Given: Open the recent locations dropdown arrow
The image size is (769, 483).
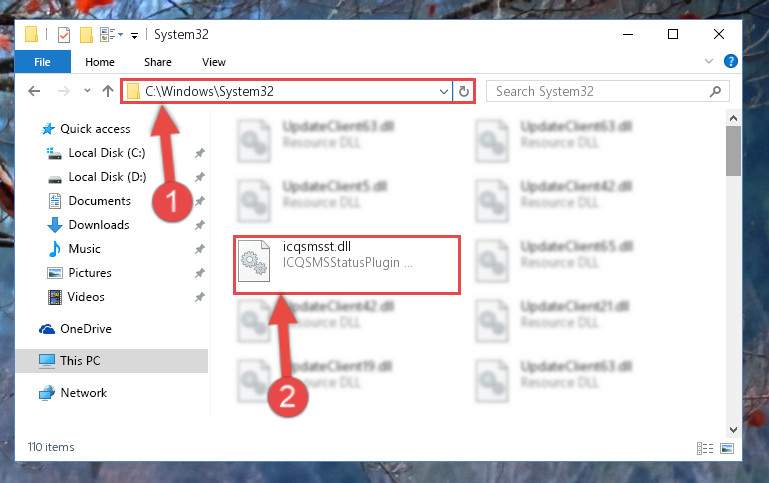Looking at the screenshot, I should [x=87, y=91].
